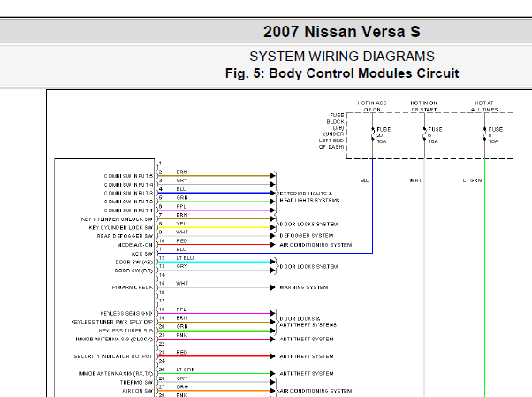Click the 'LT GRN' wire label below fuse block
The width and height of the screenshot is (532, 397).
[x=472, y=180]
